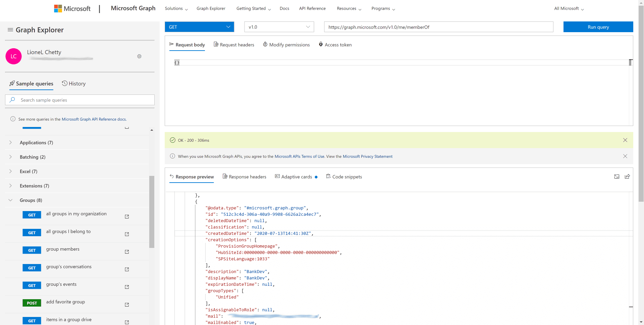
Task: Click the query URL input field
Action: [439, 27]
